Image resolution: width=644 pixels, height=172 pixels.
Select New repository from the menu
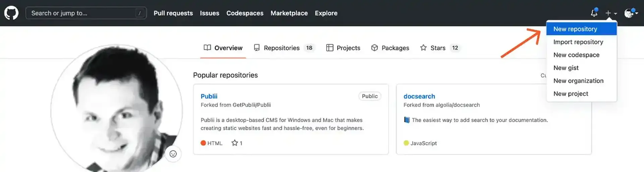coord(575,29)
